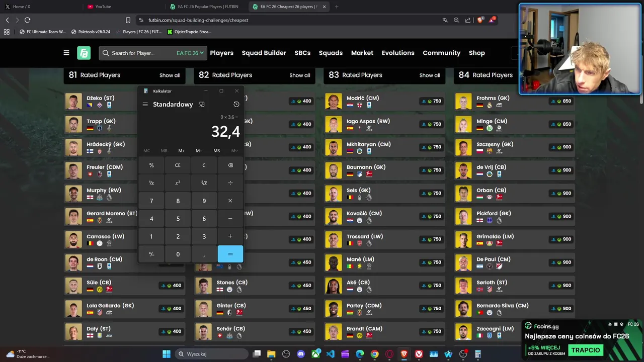Viewport: 644px width, 362px height.
Task: Click memory add M+ in calculator
Action: (x=181, y=151)
